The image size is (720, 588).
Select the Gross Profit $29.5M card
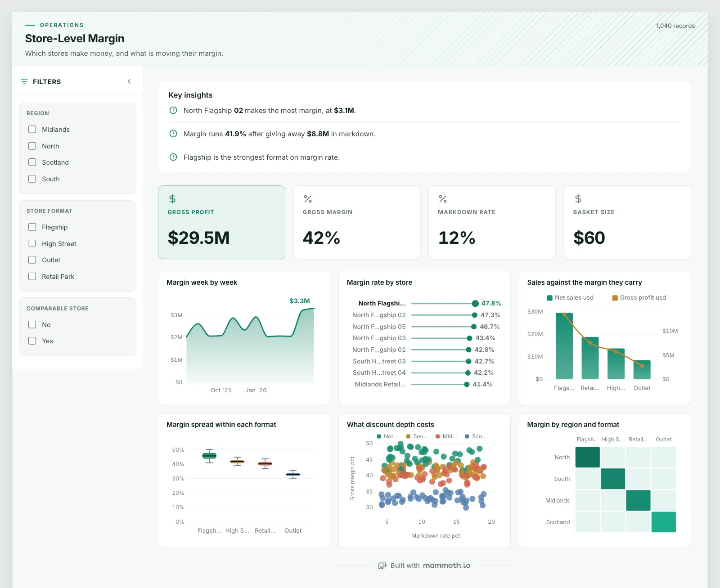click(x=222, y=222)
